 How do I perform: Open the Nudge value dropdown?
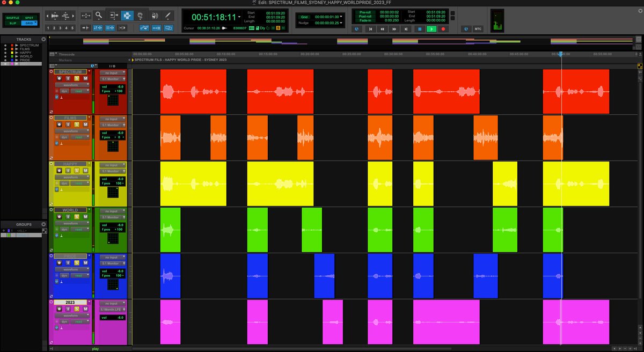coord(341,23)
